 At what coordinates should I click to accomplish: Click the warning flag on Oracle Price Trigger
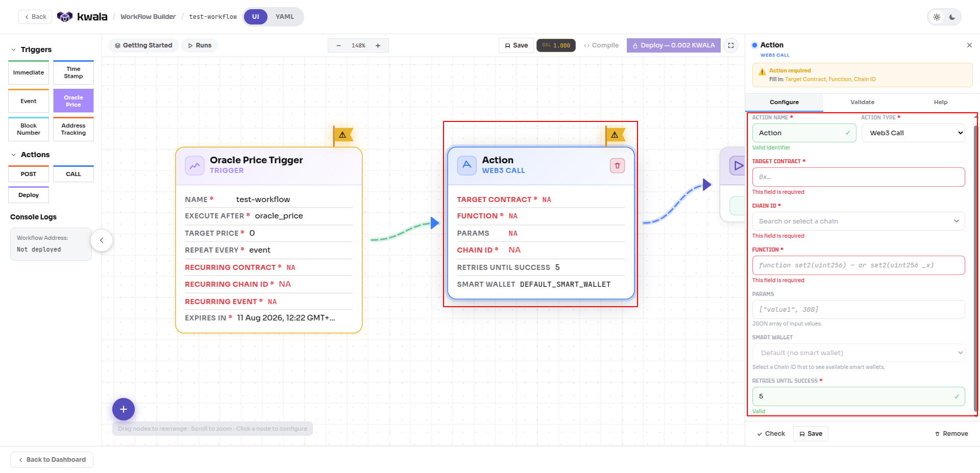pos(342,135)
